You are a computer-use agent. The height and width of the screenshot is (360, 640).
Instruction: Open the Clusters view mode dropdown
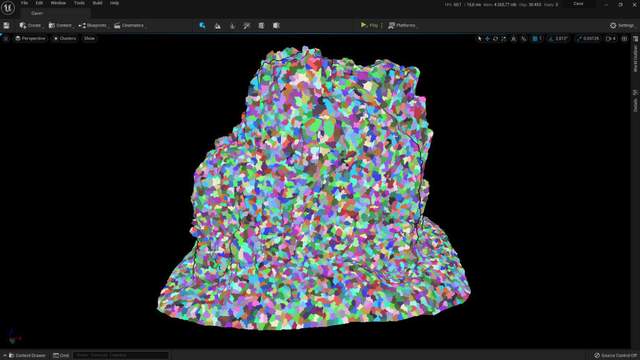(x=65, y=38)
